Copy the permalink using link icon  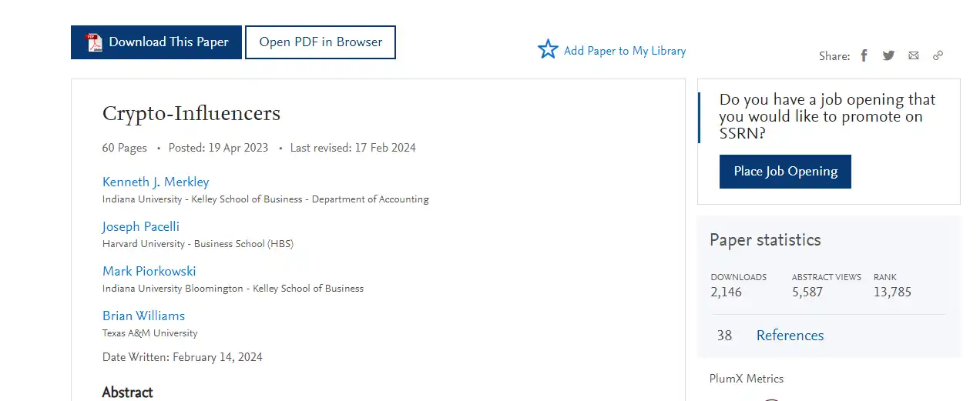tap(938, 55)
